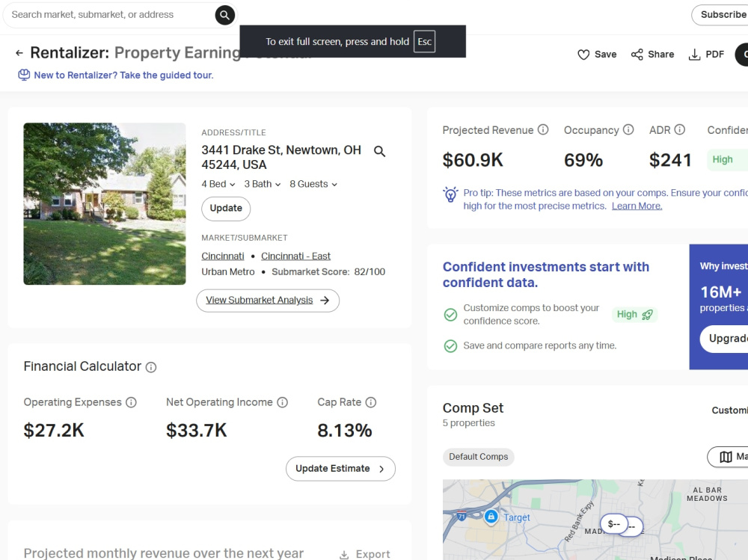Click the I-71 highway shield on map

[x=462, y=516]
